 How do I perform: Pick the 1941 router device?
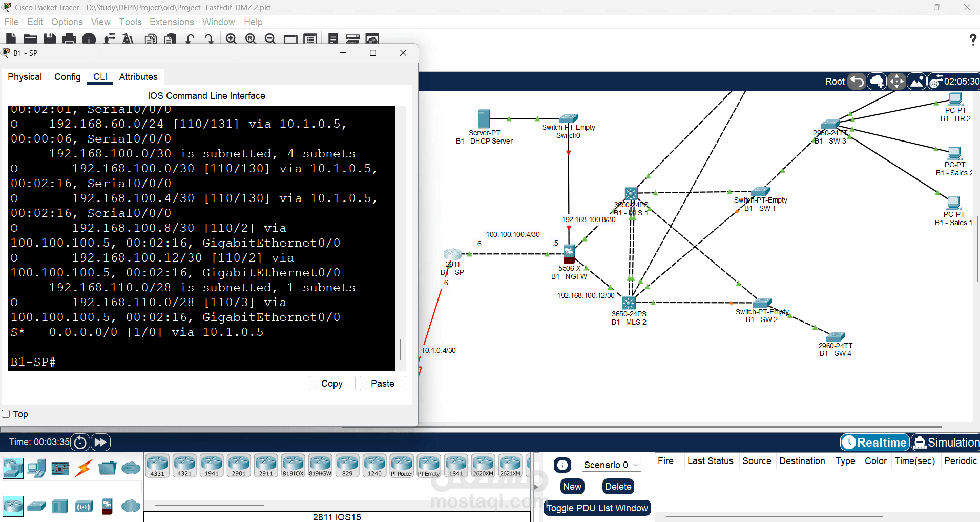point(212,466)
